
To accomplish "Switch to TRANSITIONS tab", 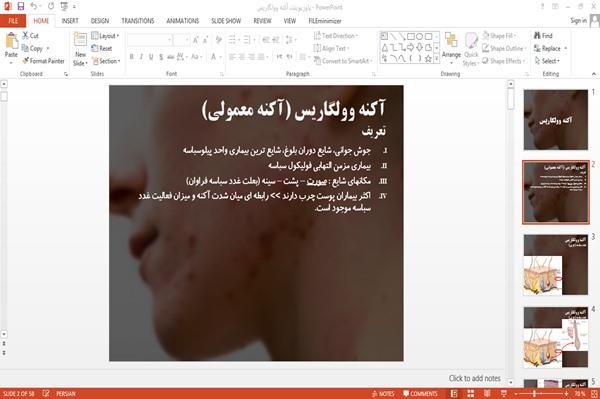I will click(x=138, y=21).
